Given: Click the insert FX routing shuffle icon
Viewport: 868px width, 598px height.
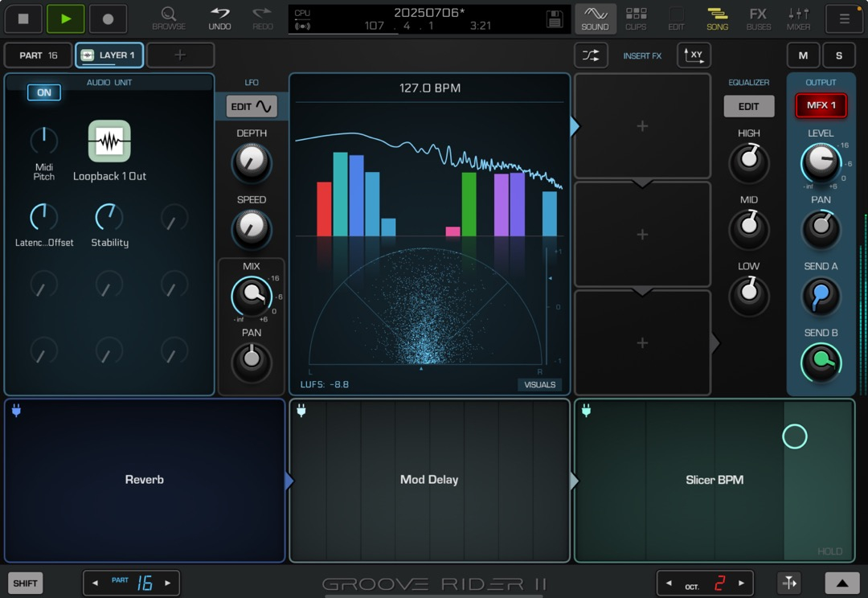Looking at the screenshot, I should point(591,55).
